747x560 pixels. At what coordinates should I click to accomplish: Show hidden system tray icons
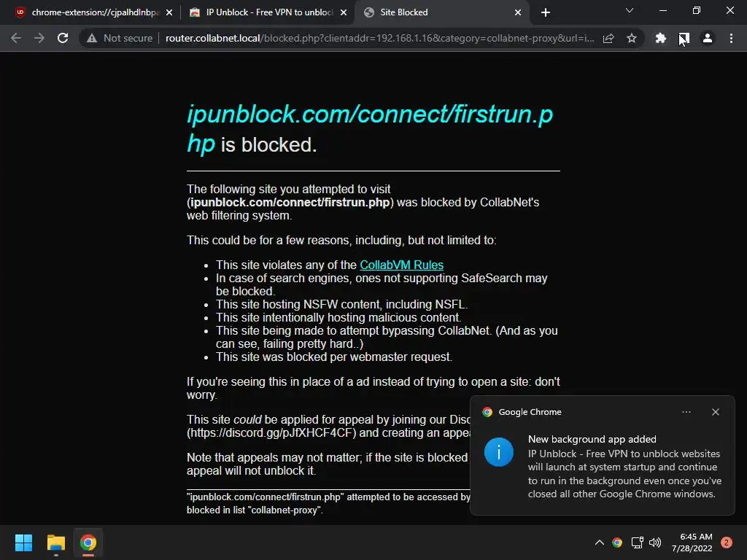(x=600, y=542)
